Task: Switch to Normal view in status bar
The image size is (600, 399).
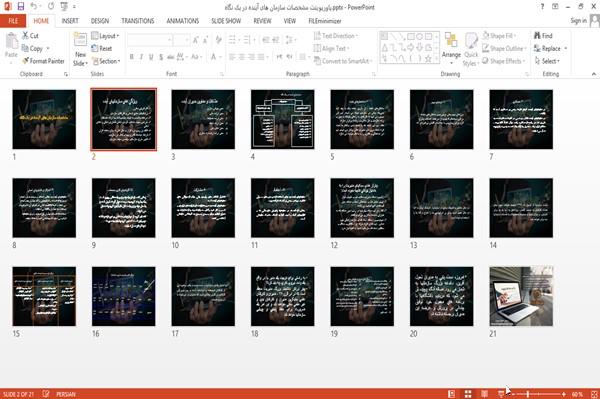Action: 452,394
